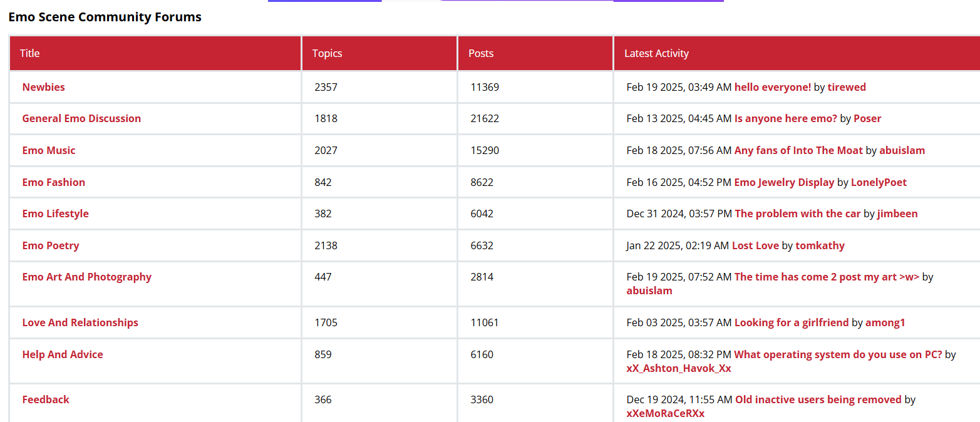Open the Feedback forum
Screen dimensions: 980x422
point(46,399)
